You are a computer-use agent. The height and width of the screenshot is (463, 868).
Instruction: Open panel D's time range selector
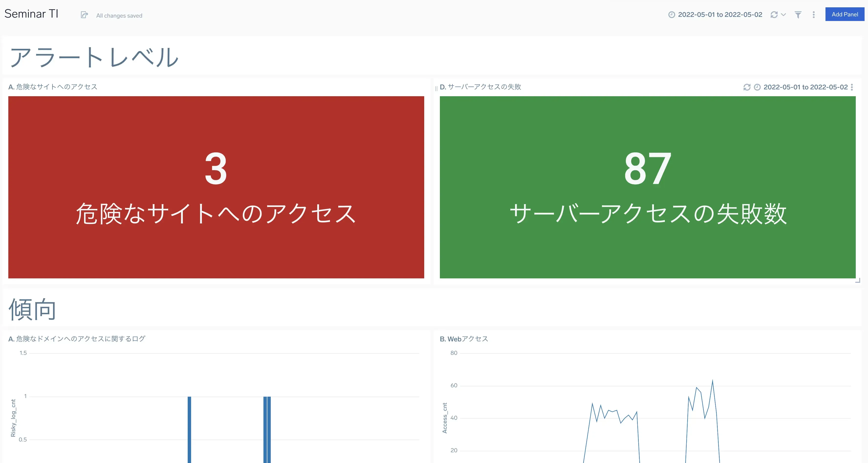805,87
